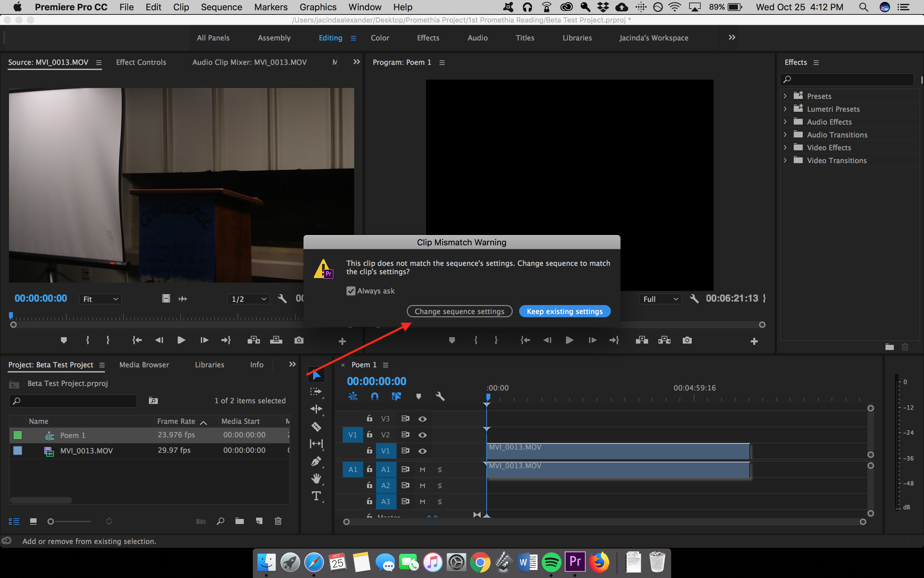Click Lift in the Program monitor
The height and width of the screenshot is (578, 924).
tap(642, 340)
